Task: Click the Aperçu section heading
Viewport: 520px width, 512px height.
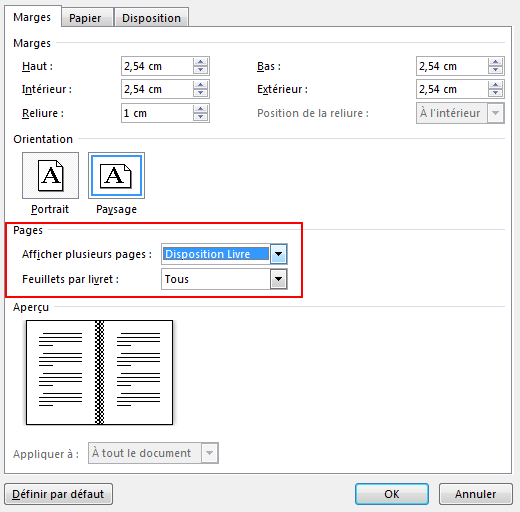Action: click(31, 307)
